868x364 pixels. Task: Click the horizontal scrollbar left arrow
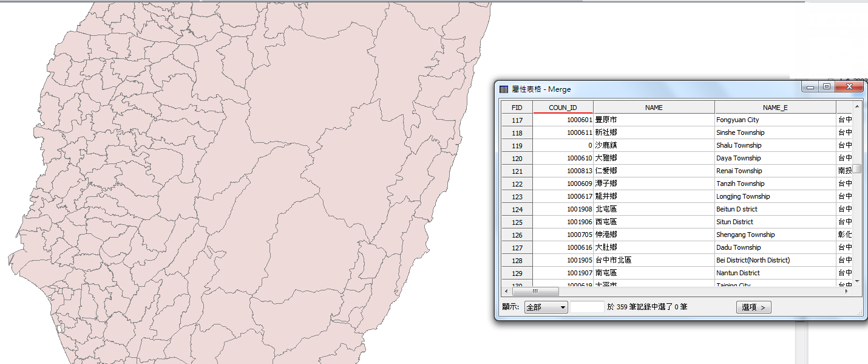(506, 292)
